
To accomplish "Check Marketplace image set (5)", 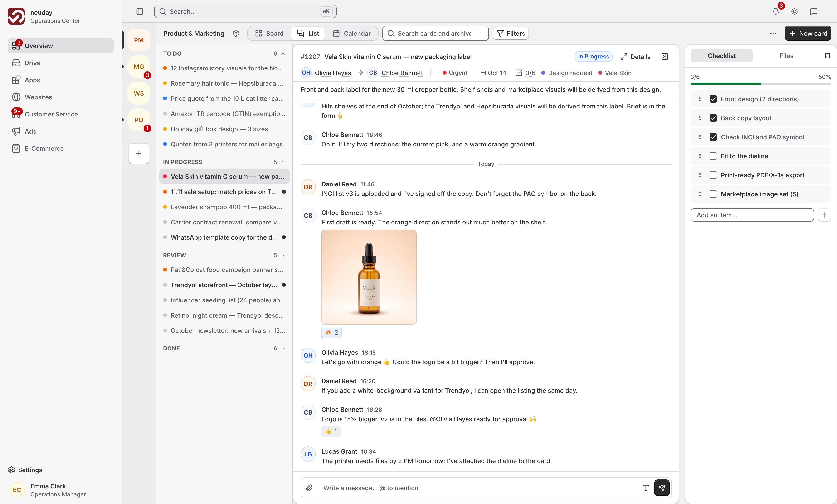I will coord(713,194).
